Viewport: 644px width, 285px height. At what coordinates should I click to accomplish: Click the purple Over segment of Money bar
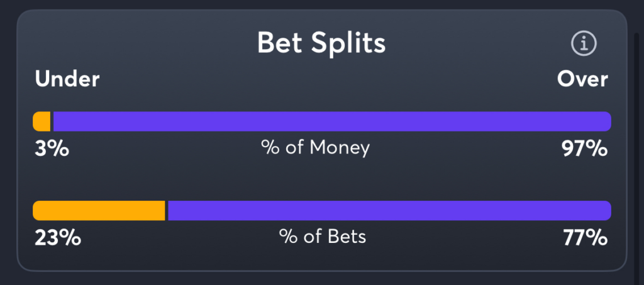click(x=332, y=121)
